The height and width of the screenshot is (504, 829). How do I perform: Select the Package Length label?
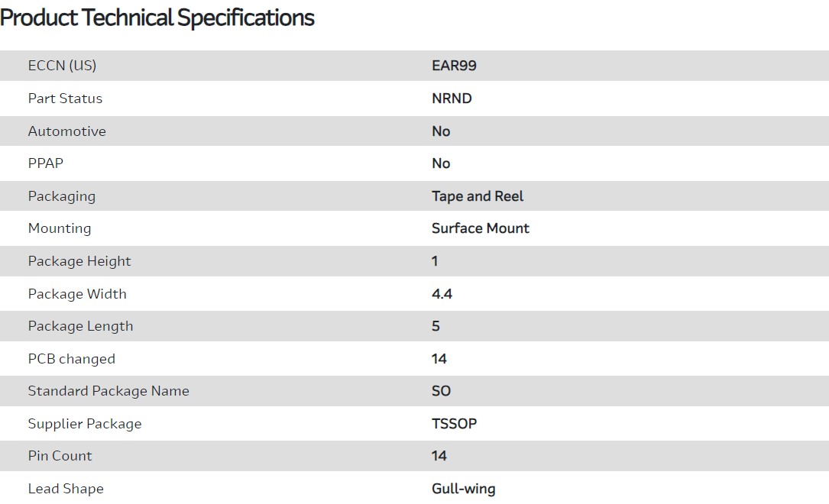click(80, 326)
